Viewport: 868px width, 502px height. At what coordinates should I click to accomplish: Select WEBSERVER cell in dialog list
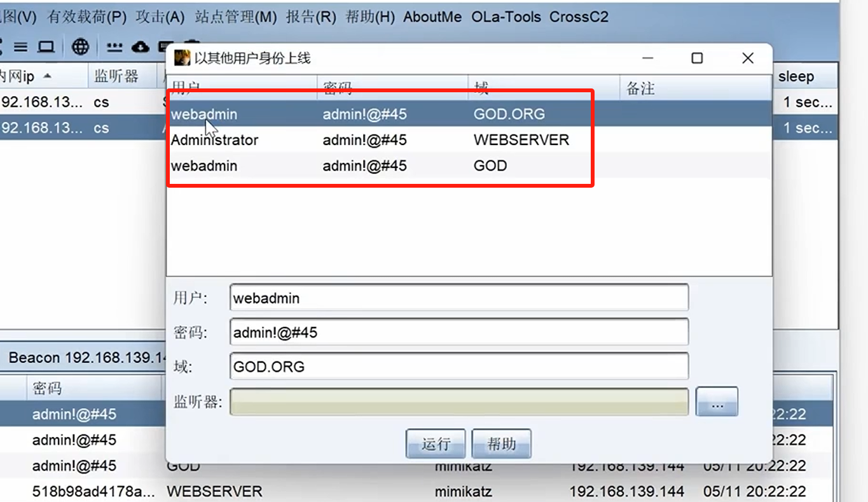point(521,140)
